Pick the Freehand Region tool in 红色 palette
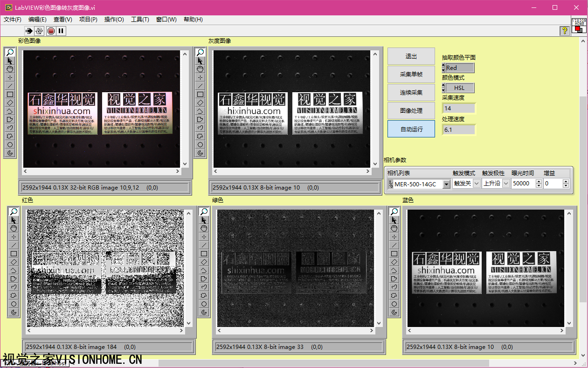This screenshot has height=368, width=588. point(14,295)
